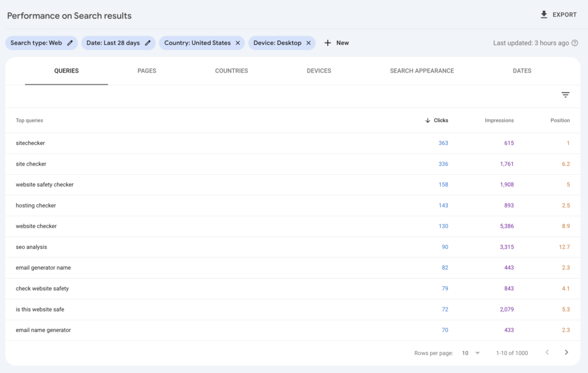Sort by the Position column header
Image resolution: width=588 pixels, height=373 pixels.
coord(560,121)
